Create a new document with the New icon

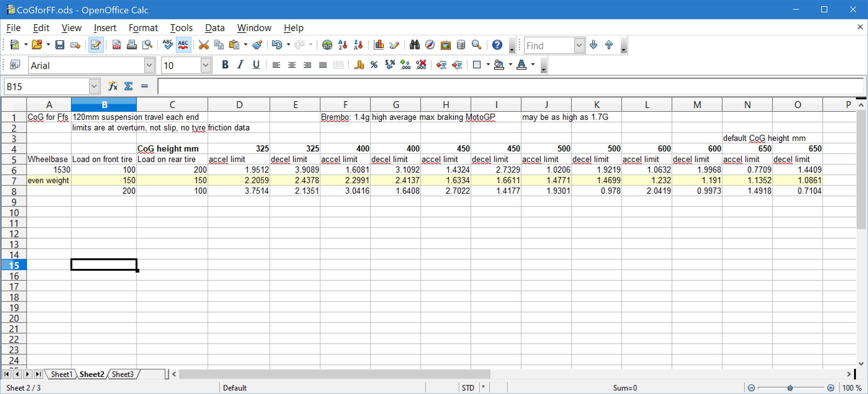[15, 45]
